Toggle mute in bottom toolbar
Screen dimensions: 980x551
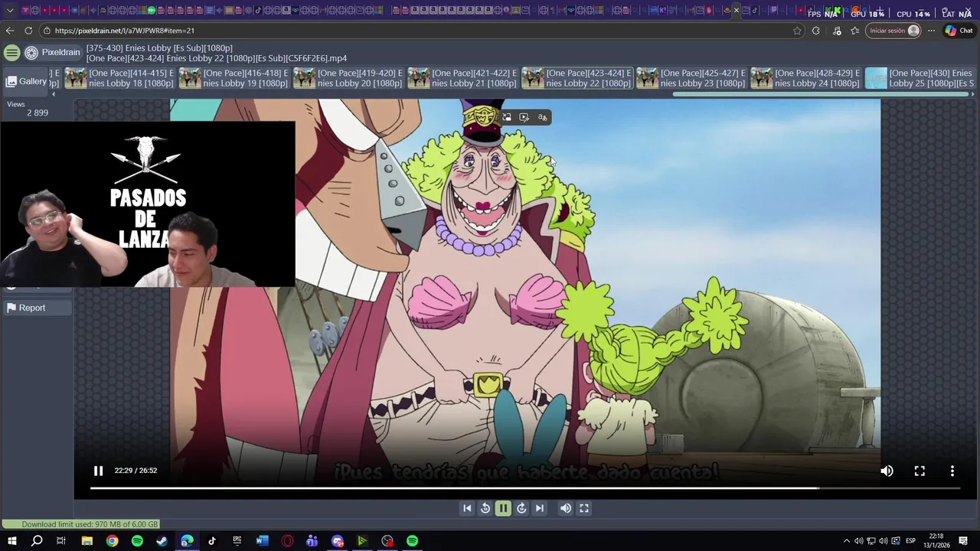566,508
